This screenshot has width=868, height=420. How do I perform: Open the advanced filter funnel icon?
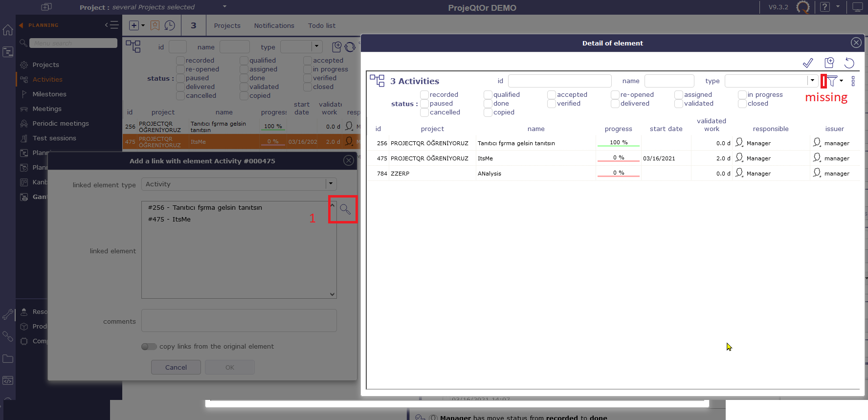pos(832,81)
